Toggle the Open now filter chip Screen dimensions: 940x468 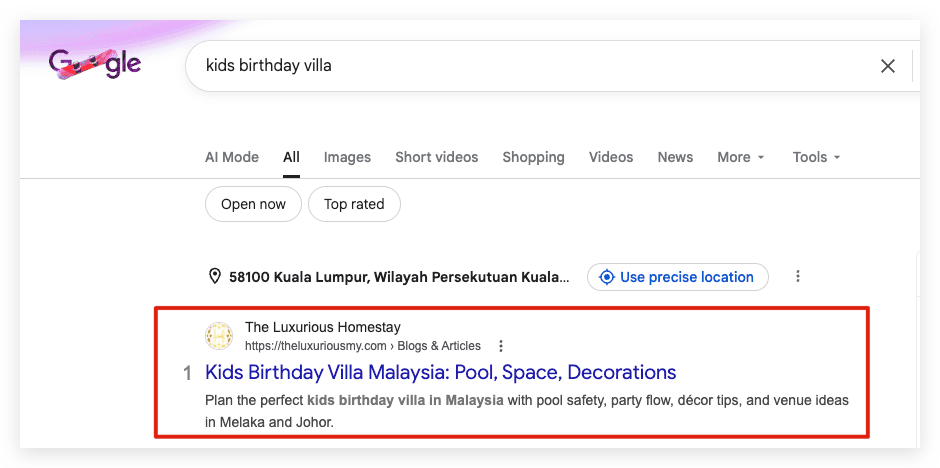[253, 204]
